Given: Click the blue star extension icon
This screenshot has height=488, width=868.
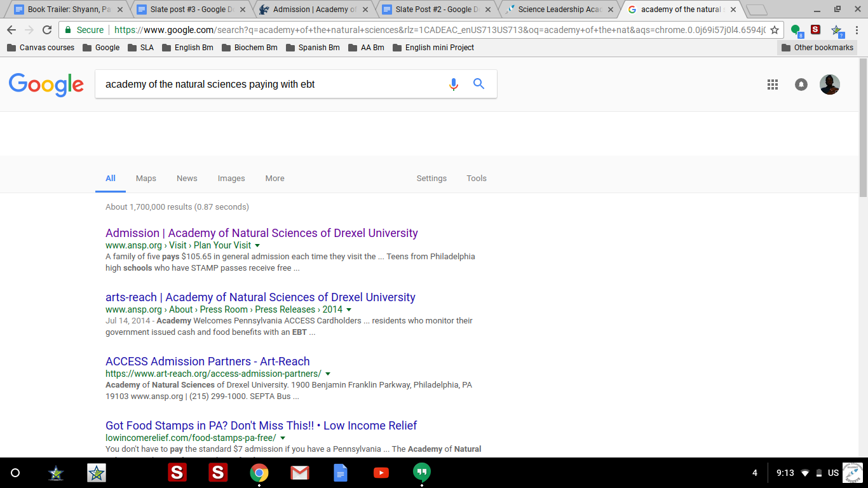Looking at the screenshot, I should point(836,30).
